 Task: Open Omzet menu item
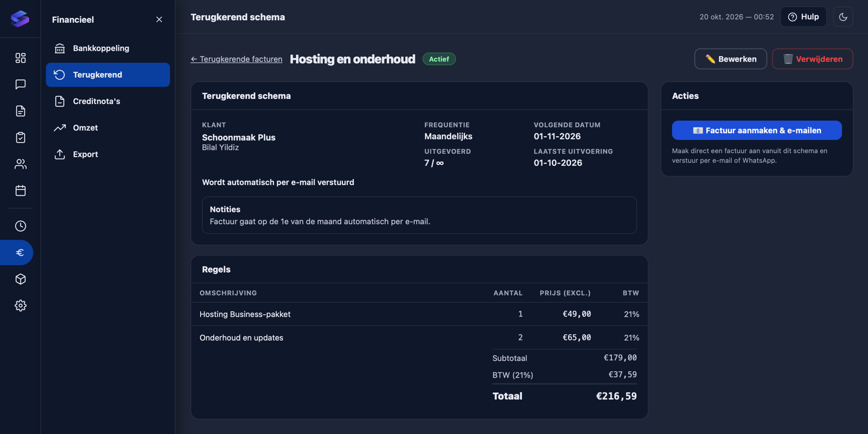coord(108,128)
